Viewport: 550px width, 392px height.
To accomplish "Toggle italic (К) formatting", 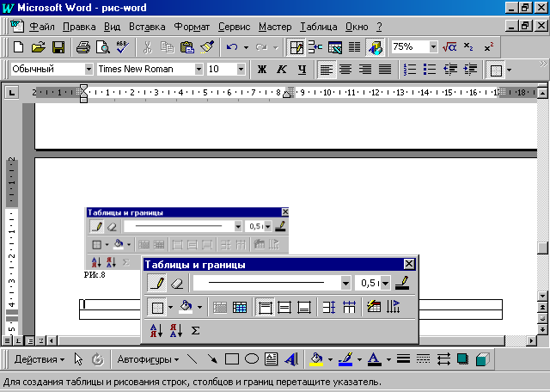I will coord(281,69).
